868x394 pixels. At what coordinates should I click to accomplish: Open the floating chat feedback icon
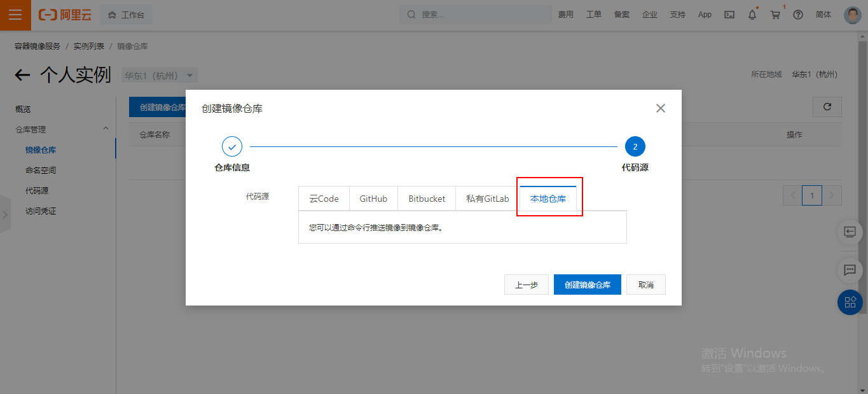[x=850, y=270]
